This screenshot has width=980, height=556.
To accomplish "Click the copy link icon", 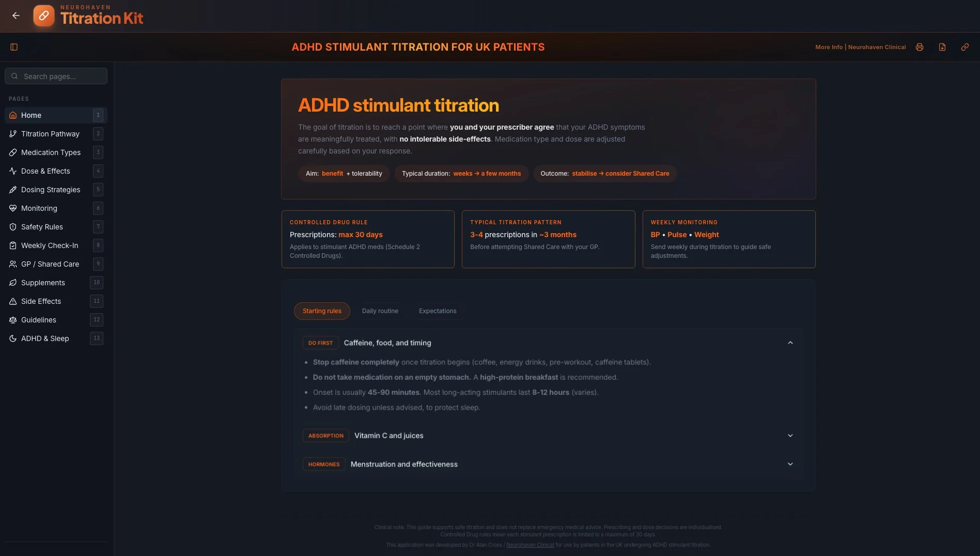I will coord(965,47).
